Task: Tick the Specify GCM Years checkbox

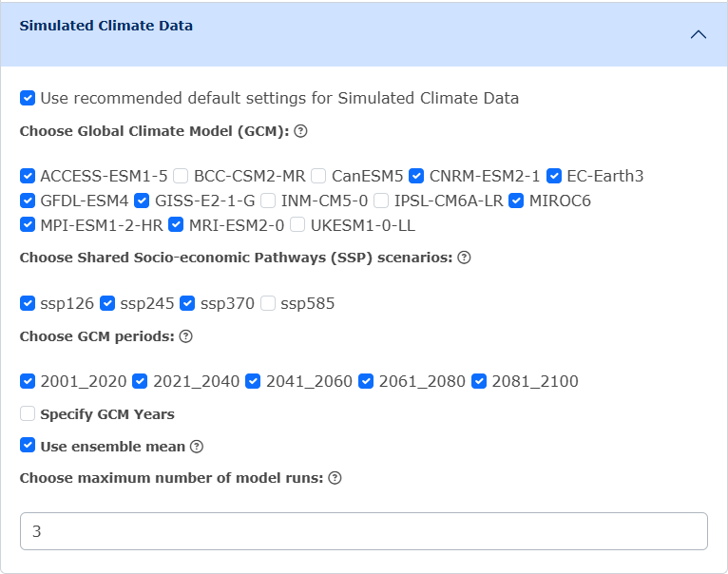Action: [x=28, y=413]
